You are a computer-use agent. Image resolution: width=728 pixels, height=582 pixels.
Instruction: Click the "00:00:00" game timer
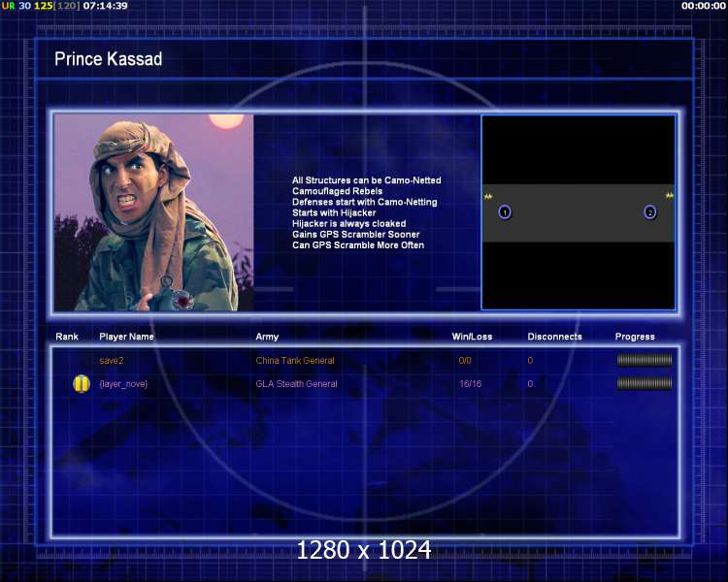coord(704,6)
